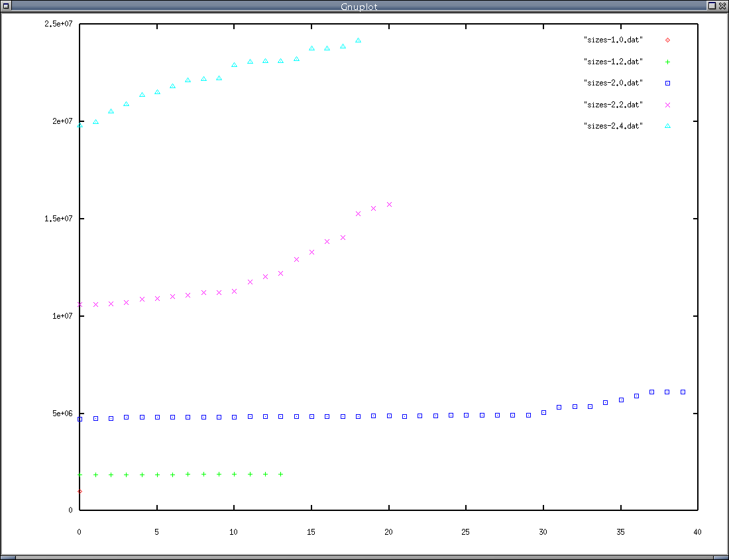Click the last green plus data point at x=13
Viewport: 729px width, 560px height.
point(281,475)
